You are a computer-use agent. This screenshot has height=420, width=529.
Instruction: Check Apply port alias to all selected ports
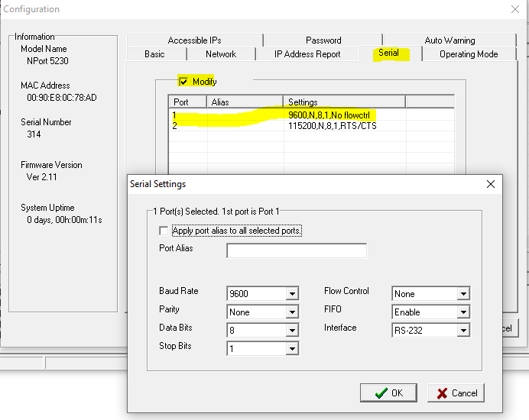[x=163, y=231]
